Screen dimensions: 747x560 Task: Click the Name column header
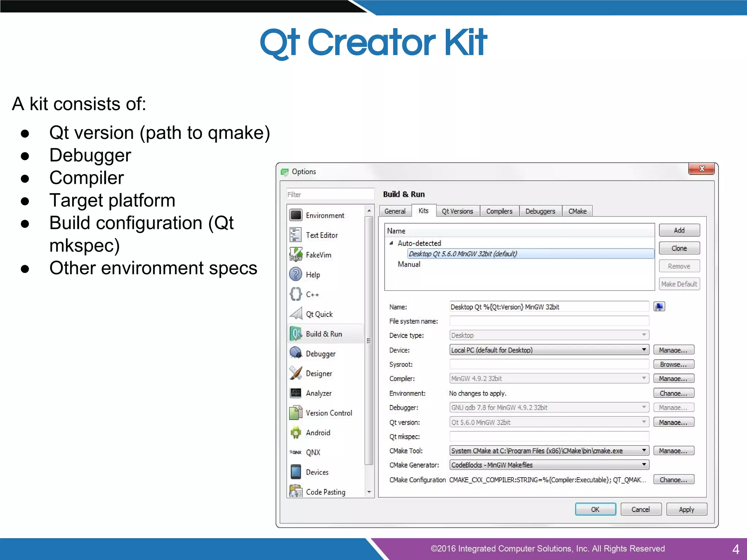coord(519,231)
